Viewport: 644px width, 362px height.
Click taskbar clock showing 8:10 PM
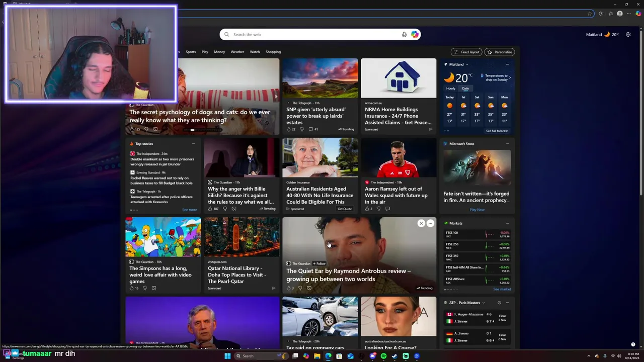[633, 356]
